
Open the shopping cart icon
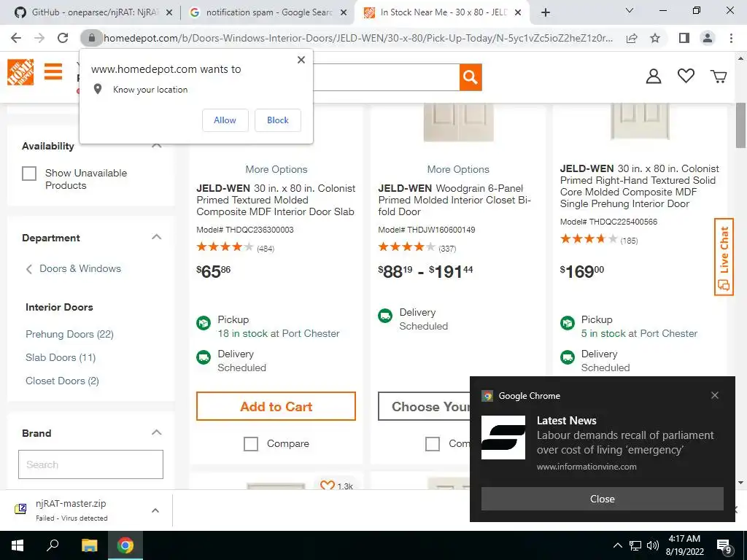coord(719,76)
